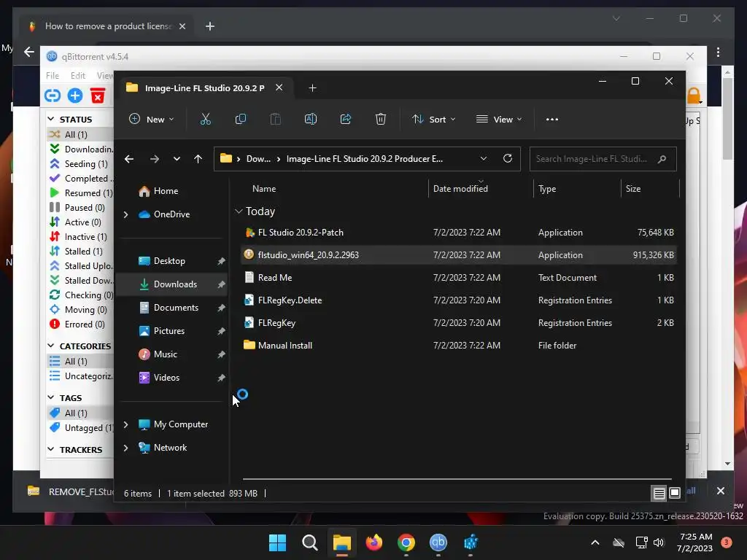Go forward with Explorer forward arrow
This screenshot has height=560, width=747.
[x=155, y=159]
